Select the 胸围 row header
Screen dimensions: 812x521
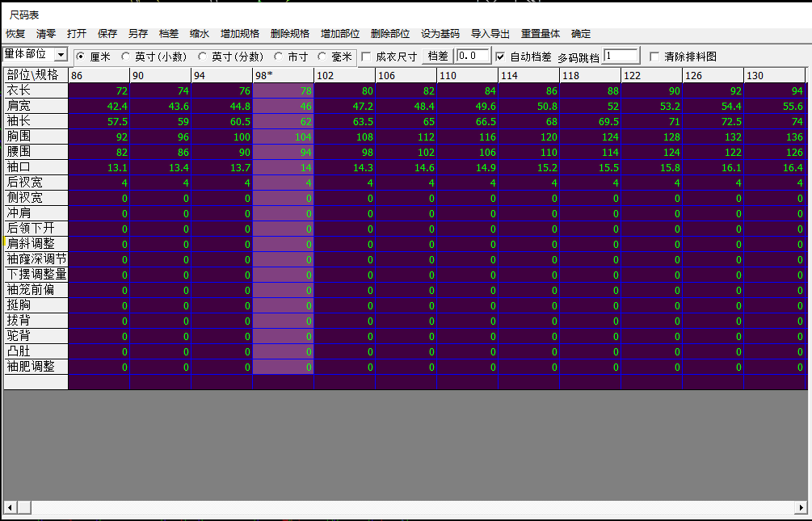[x=36, y=137]
